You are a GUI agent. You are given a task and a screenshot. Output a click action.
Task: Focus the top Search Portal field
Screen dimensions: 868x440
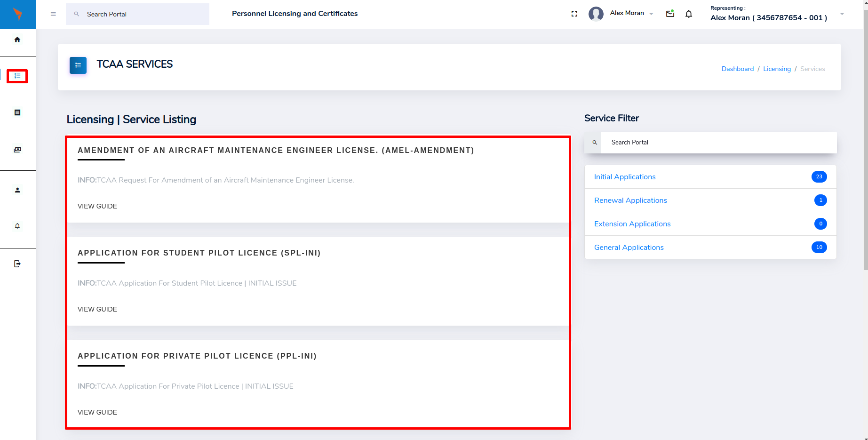(137, 14)
